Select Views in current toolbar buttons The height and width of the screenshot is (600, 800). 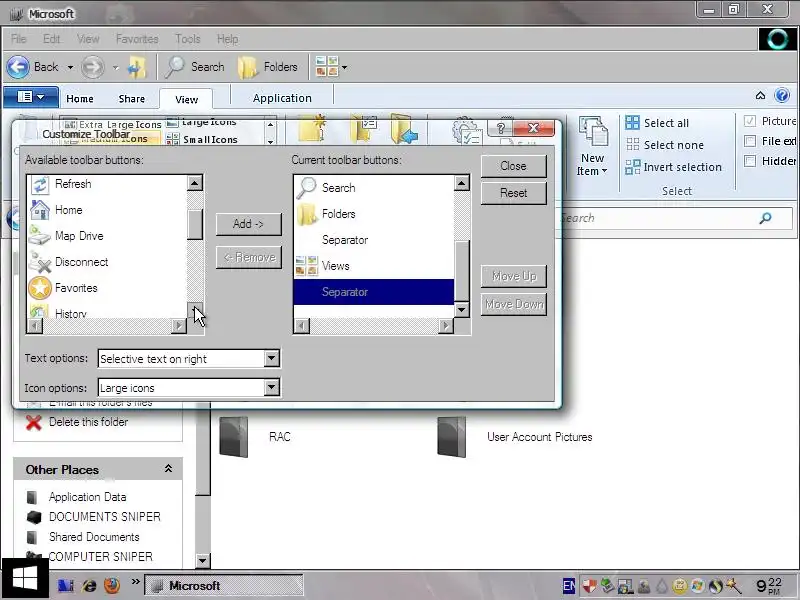[374, 266]
